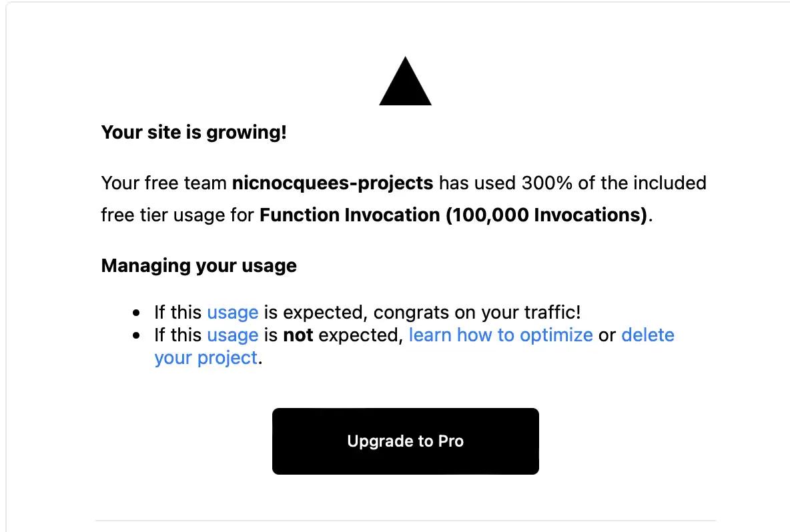Click the your project link text
Image resolution: width=790 pixels, height=532 pixels.
coord(206,358)
